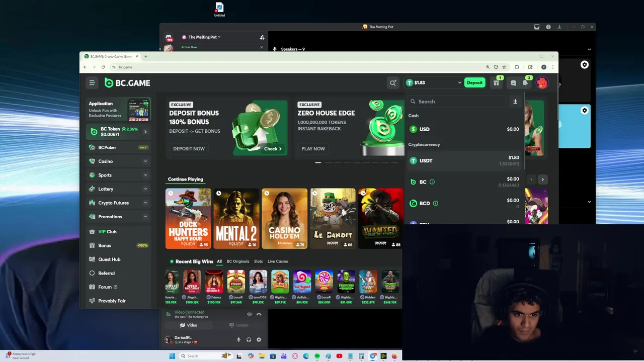Viewport: 644px width, 362px height.
Task: Select the USD cash wallet row
Action: 465,129
